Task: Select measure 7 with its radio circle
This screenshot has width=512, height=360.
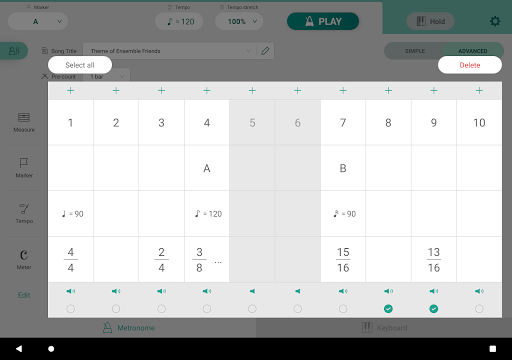Action: point(343,309)
